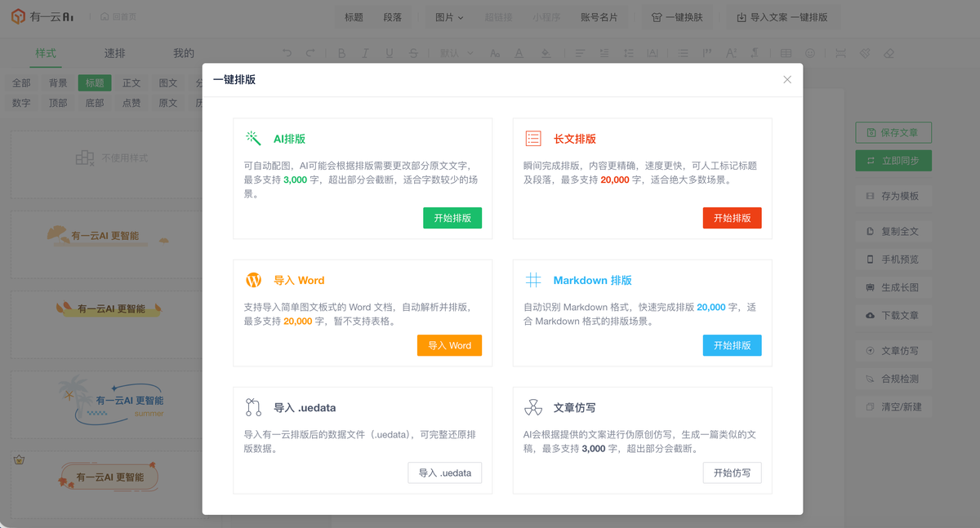Insert a table using the toolbar icon

click(x=786, y=53)
